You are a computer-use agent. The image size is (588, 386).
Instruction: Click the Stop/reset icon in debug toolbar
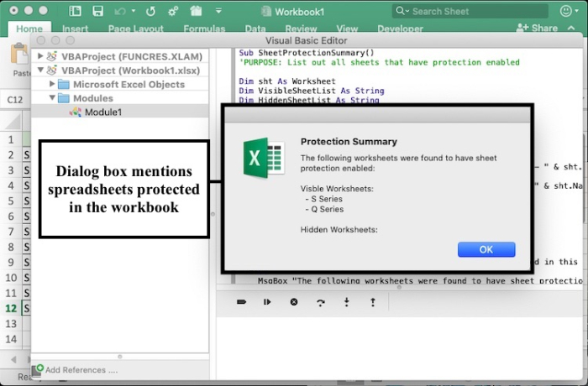pos(294,302)
